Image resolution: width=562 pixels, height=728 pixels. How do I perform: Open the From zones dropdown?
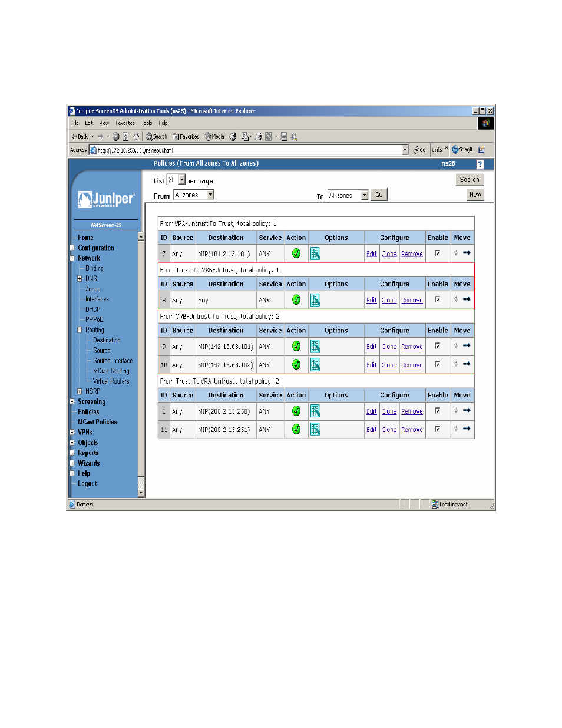point(210,195)
